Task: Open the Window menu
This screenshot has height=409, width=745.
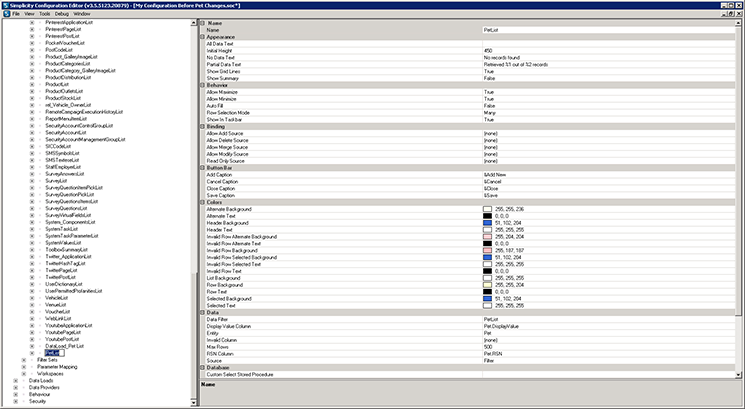Action: tap(82, 14)
